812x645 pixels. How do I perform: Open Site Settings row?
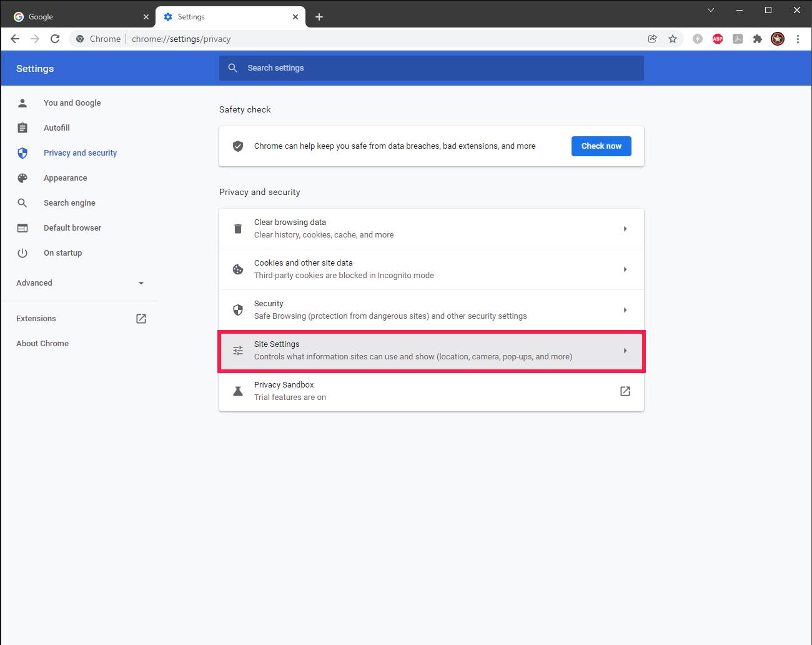tap(431, 351)
